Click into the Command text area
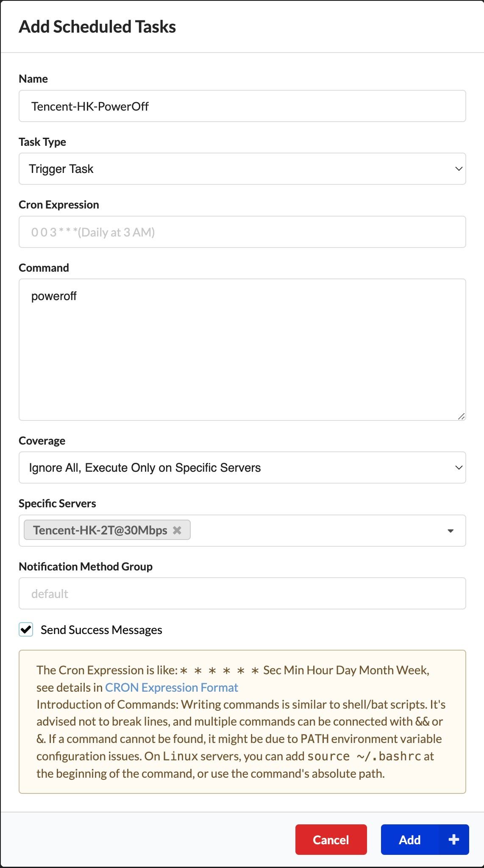Screen dimensions: 484x868 click(x=242, y=350)
